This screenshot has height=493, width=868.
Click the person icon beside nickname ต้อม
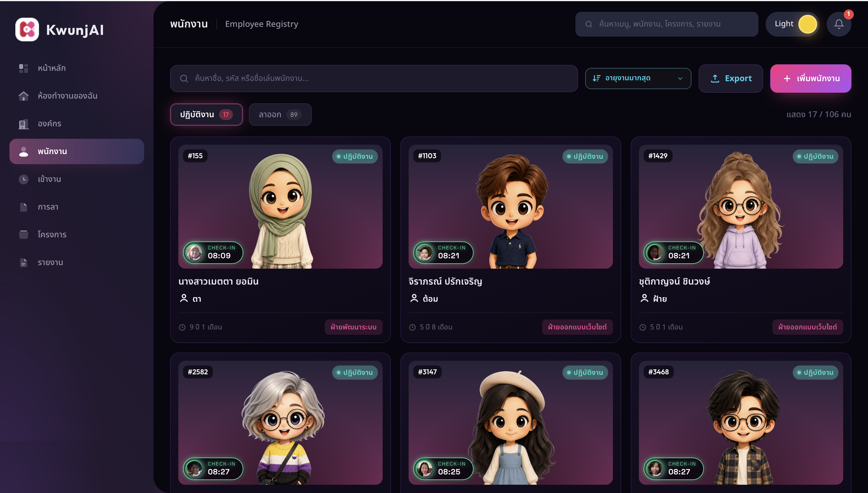(x=414, y=298)
